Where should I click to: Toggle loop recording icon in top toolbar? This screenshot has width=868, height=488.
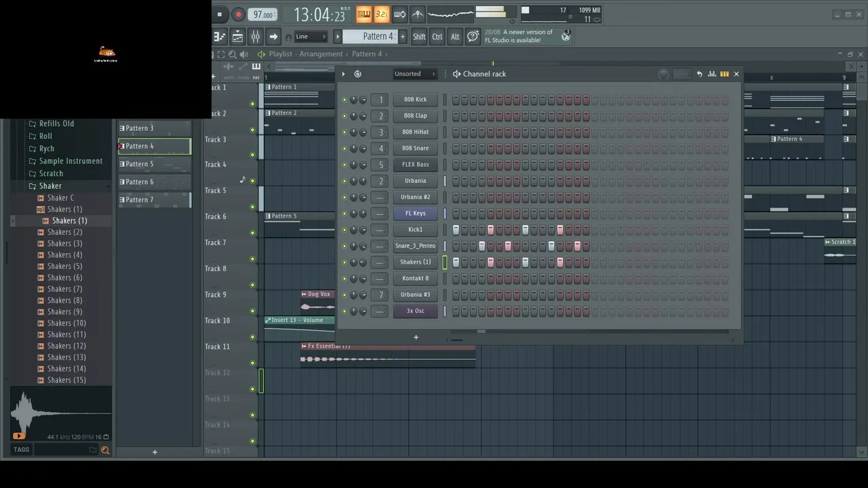pos(399,14)
